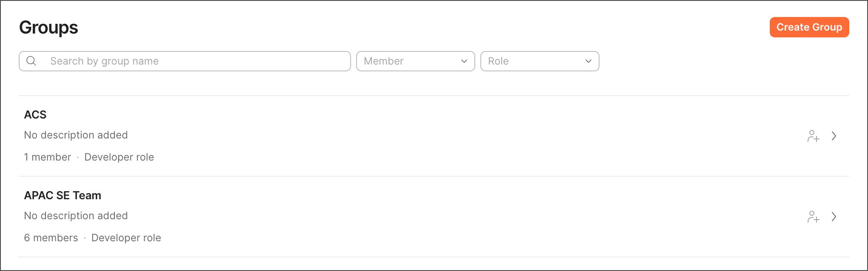868x271 pixels.
Task: Click the '1 member' count under ACS
Action: (48, 157)
